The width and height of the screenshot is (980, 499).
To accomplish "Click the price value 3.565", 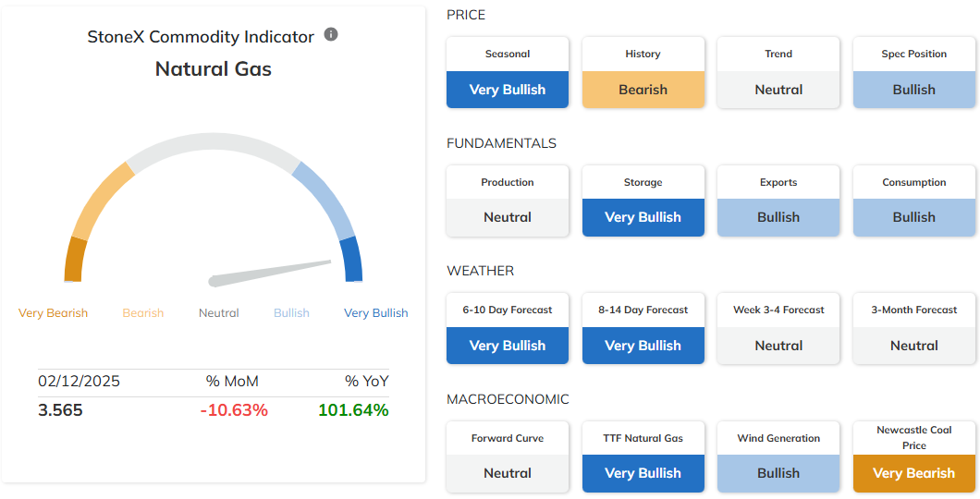I will [x=60, y=410].
